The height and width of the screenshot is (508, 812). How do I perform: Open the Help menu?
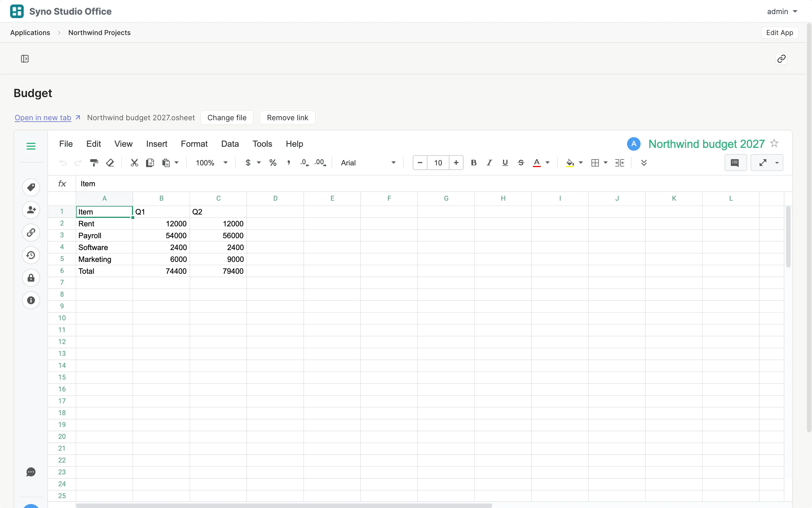[x=294, y=144]
